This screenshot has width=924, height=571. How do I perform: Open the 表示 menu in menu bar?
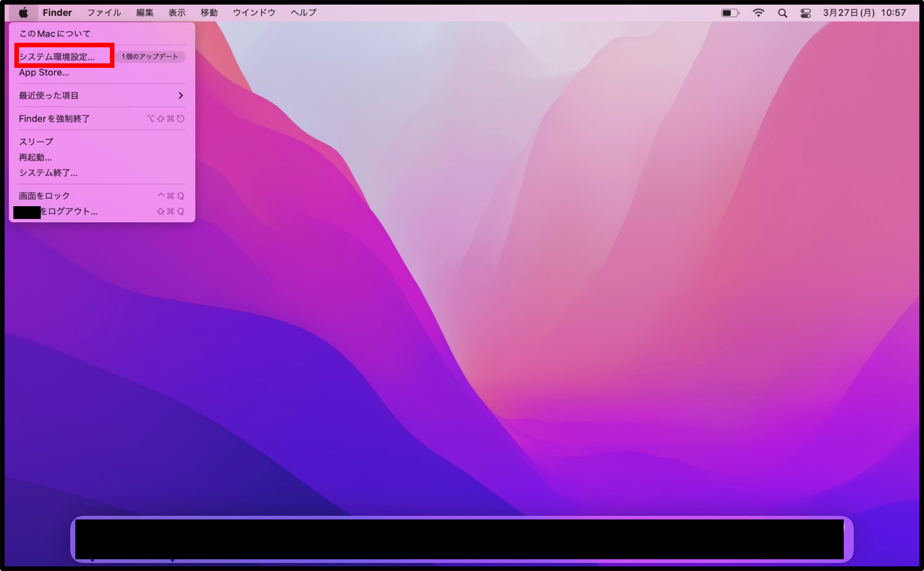pos(177,13)
